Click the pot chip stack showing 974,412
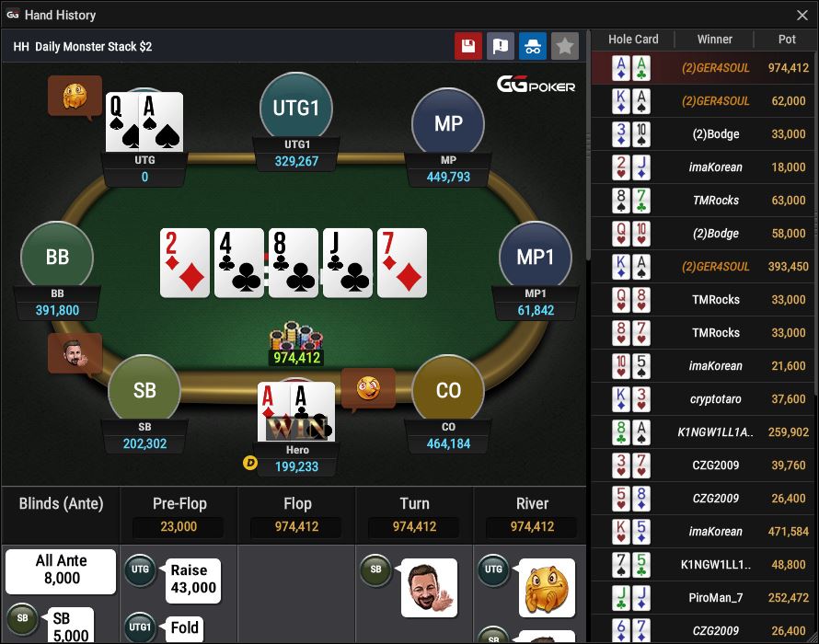Image resolution: width=819 pixels, height=644 pixels. (296, 343)
